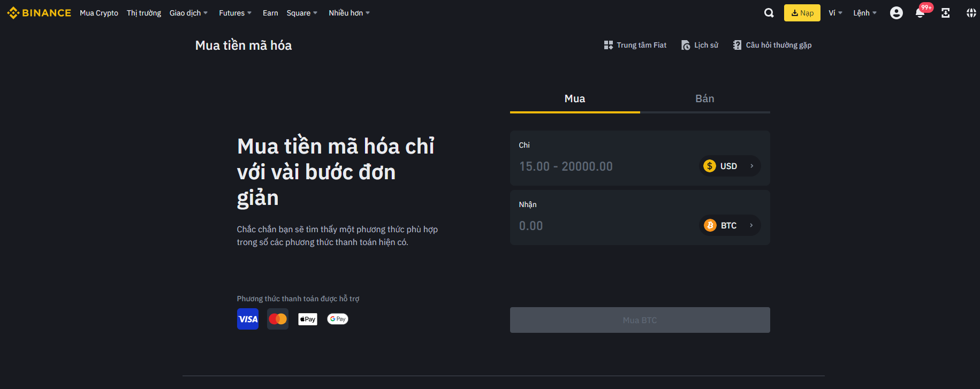The image size is (980, 389).
Task: Open Câu hỏi thường gặp link
Action: coord(772,45)
